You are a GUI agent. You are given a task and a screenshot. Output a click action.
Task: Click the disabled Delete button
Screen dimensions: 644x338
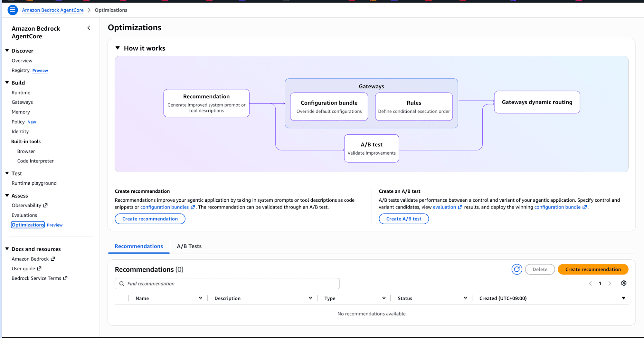click(x=540, y=269)
